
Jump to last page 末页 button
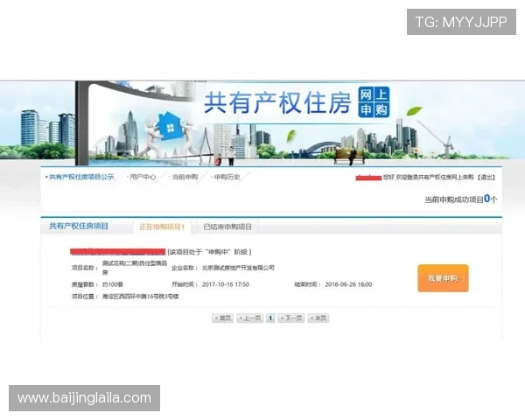(318, 318)
